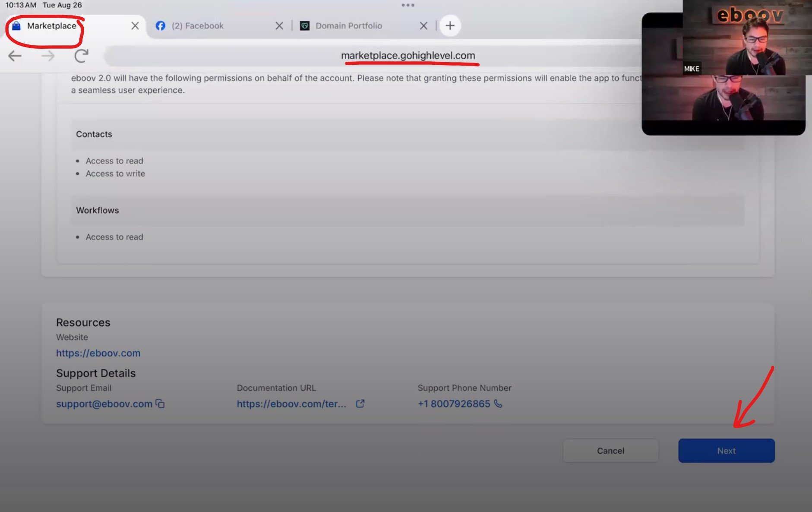Click the marketplace.gohighlevel.com address bar
Image resolution: width=812 pixels, height=512 pixels.
tap(408, 55)
